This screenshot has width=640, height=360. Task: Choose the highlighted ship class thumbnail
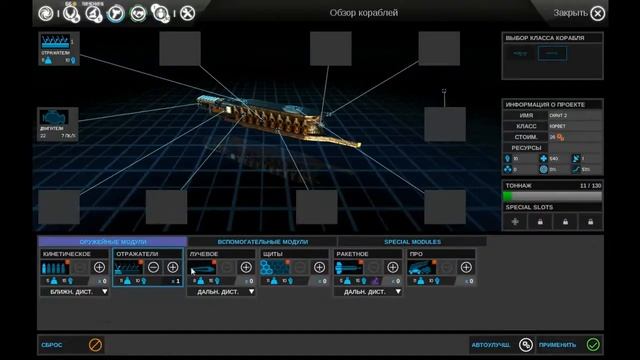point(552,53)
